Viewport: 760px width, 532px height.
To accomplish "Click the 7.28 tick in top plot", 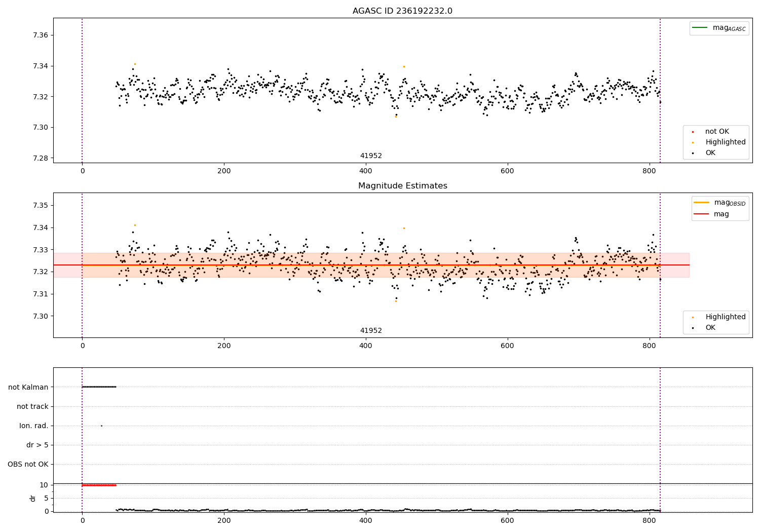I will [x=41, y=158].
